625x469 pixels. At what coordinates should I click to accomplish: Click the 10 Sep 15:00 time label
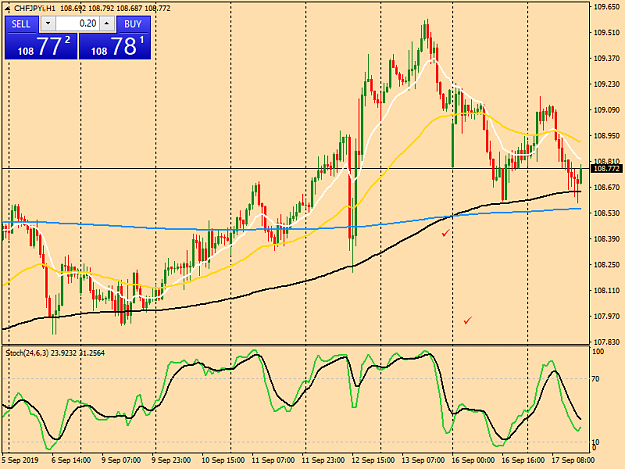click(x=223, y=460)
